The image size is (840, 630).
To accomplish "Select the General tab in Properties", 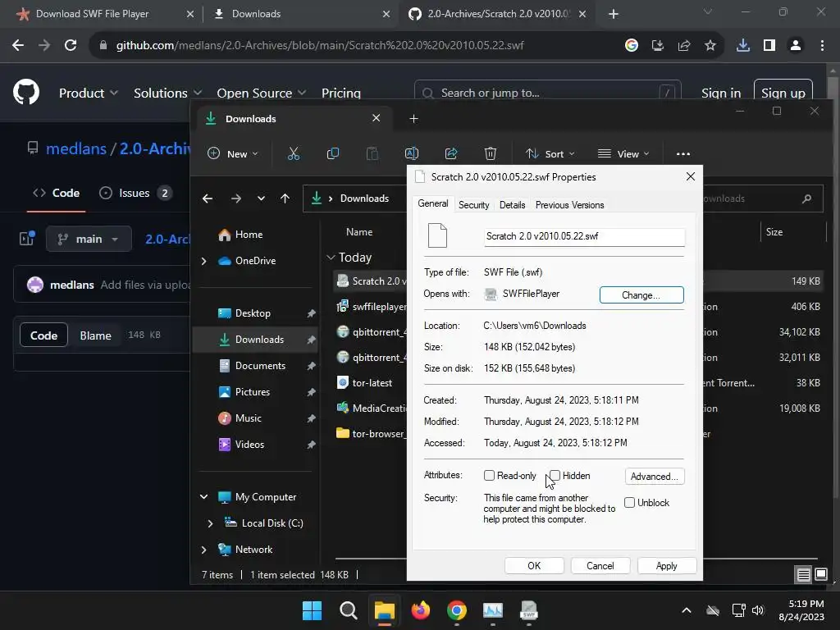I will tap(433, 203).
